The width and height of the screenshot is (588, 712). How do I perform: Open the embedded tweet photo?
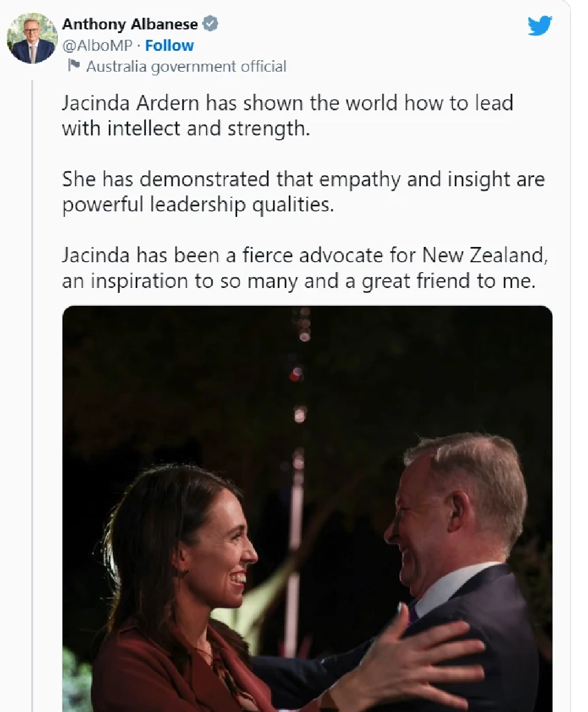(x=307, y=508)
